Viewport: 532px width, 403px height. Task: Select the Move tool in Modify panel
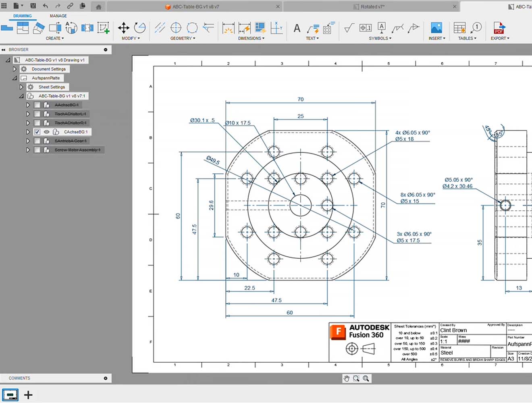coord(123,28)
